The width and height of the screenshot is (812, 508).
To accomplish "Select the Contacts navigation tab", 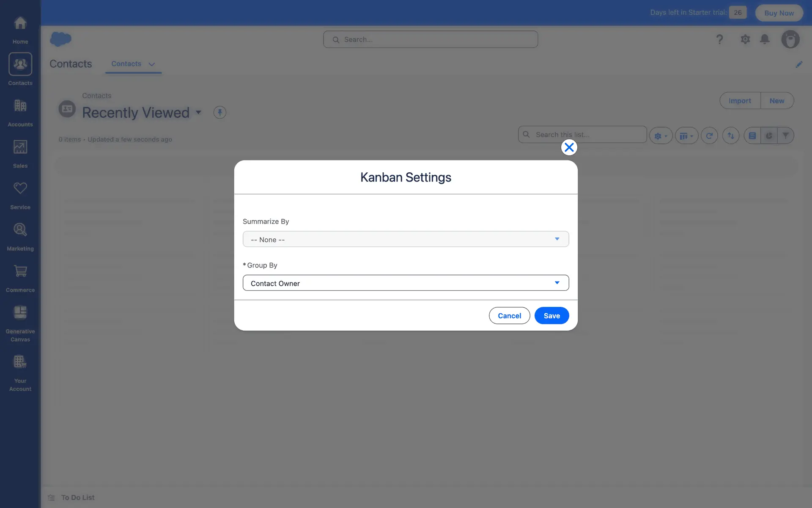I will [x=126, y=64].
